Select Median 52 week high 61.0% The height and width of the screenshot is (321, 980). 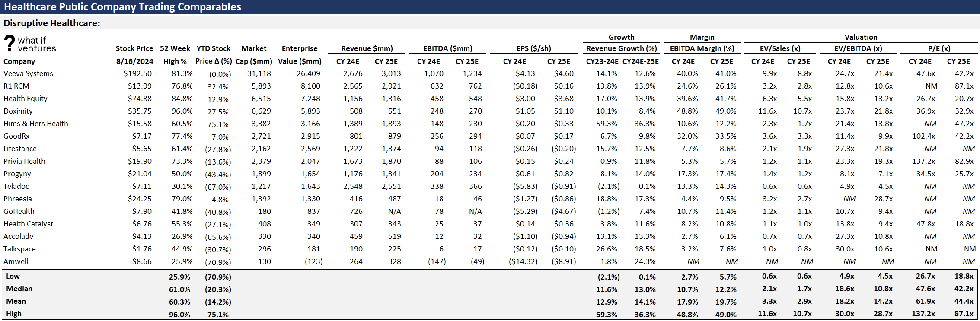180,289
